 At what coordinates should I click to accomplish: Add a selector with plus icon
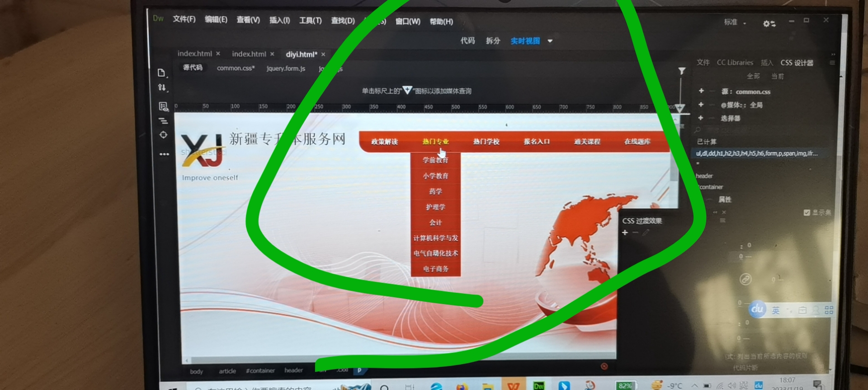pos(700,118)
